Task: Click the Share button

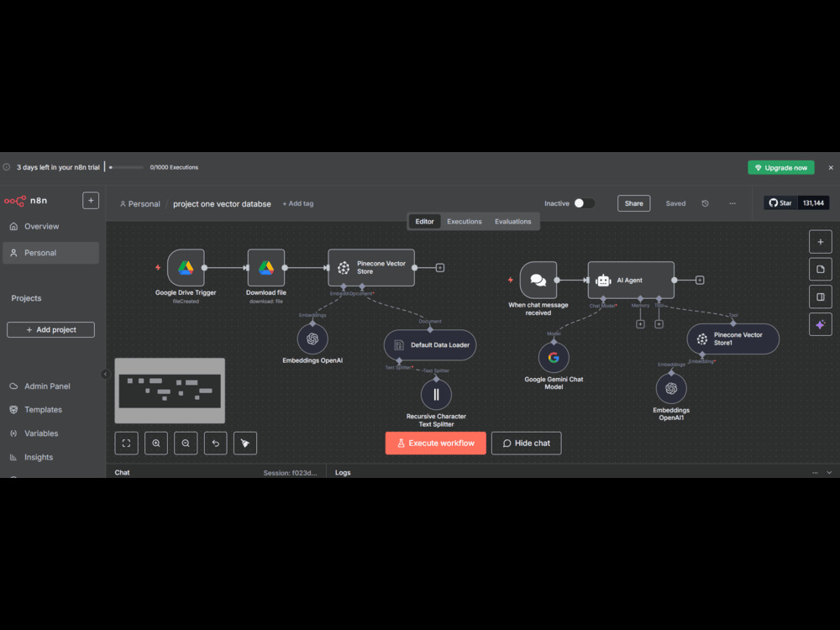Action: click(633, 203)
